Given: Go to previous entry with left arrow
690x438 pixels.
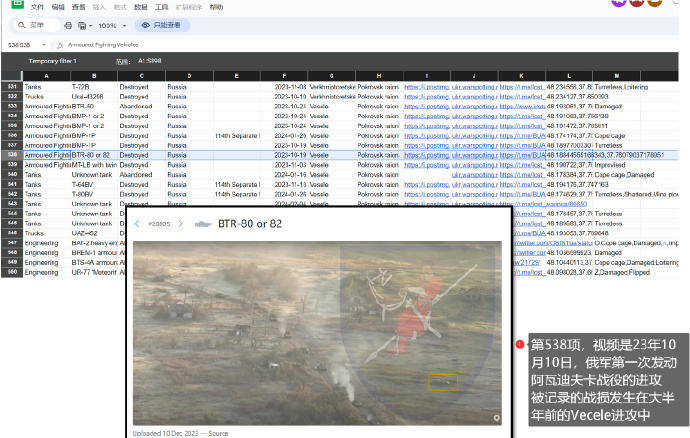Looking at the screenshot, I should coord(137,224).
